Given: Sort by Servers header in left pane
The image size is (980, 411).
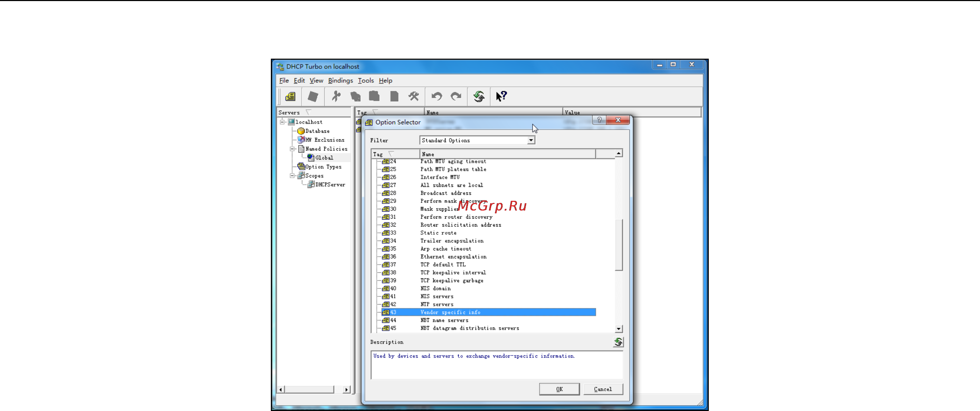Looking at the screenshot, I should (x=314, y=112).
